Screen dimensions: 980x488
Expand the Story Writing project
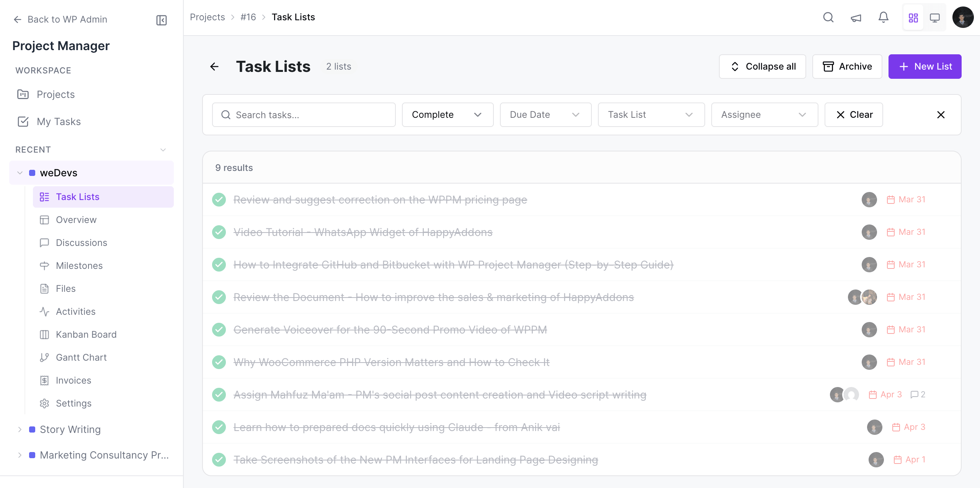[20, 429]
